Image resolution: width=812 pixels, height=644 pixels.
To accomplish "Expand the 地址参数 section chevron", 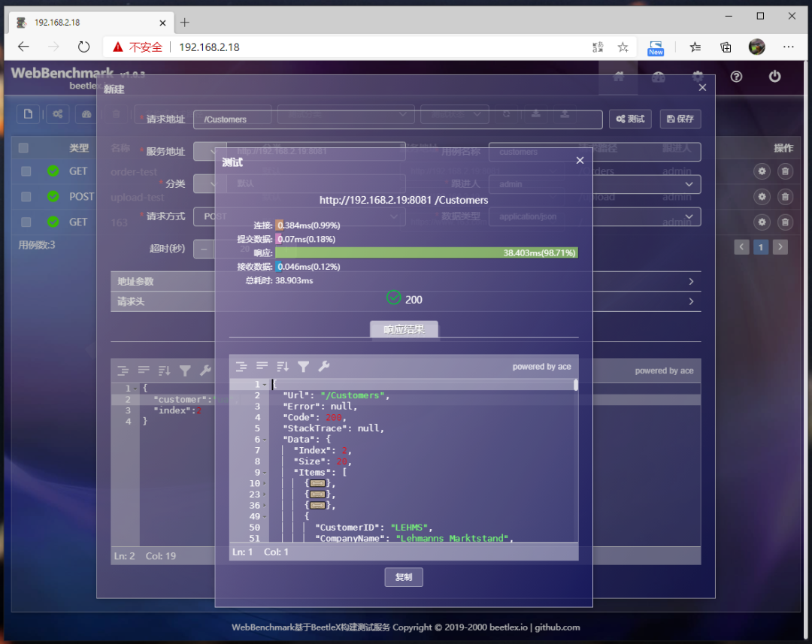I will [691, 282].
